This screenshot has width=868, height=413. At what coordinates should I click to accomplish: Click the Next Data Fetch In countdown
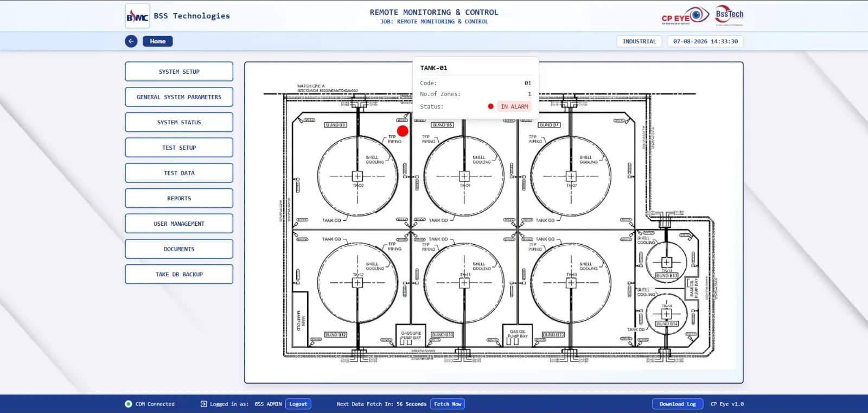381,404
